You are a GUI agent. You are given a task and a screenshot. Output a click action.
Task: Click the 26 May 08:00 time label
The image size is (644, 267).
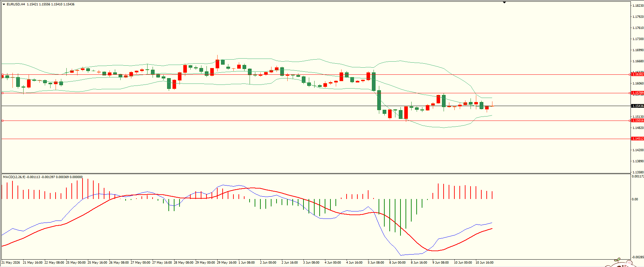[x=119, y=263]
